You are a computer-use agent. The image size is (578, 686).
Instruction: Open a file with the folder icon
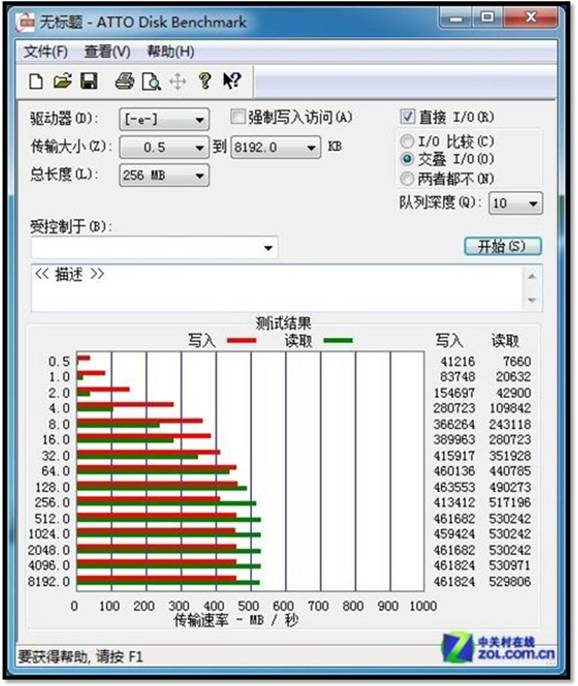(x=63, y=81)
